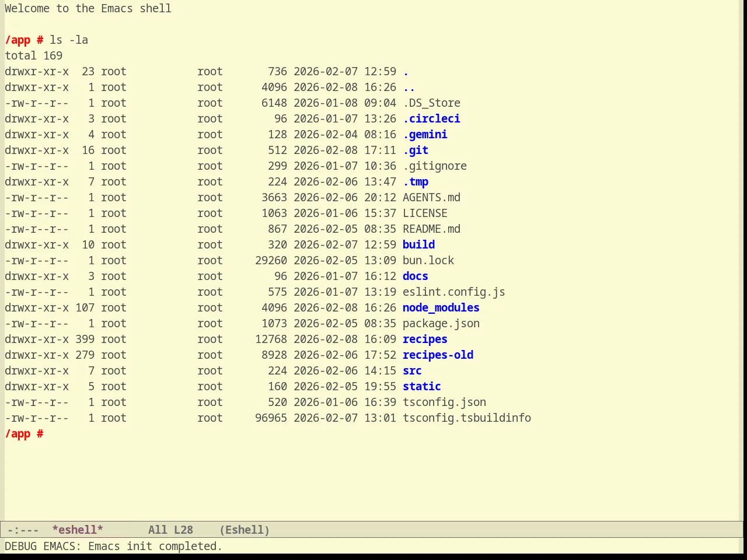Click the echo area message 'Emacs init completed.'
The image size is (747, 560).
point(155,546)
